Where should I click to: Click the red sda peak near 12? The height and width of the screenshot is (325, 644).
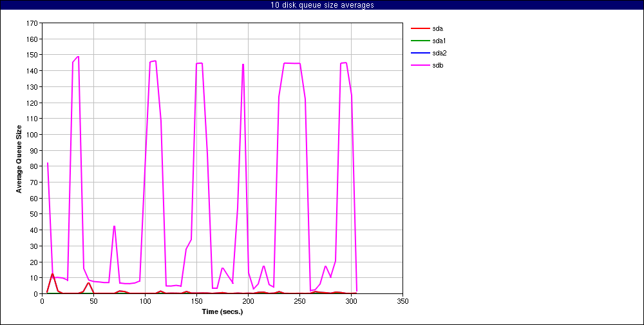click(52, 274)
